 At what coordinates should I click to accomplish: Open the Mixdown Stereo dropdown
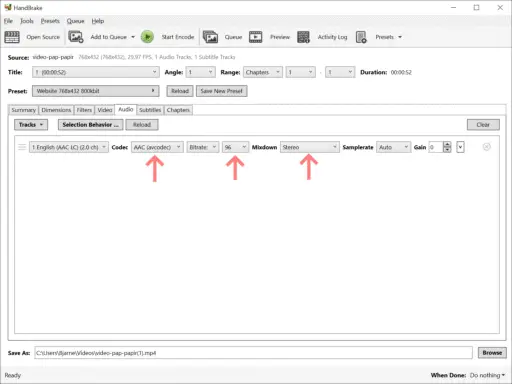click(x=310, y=147)
